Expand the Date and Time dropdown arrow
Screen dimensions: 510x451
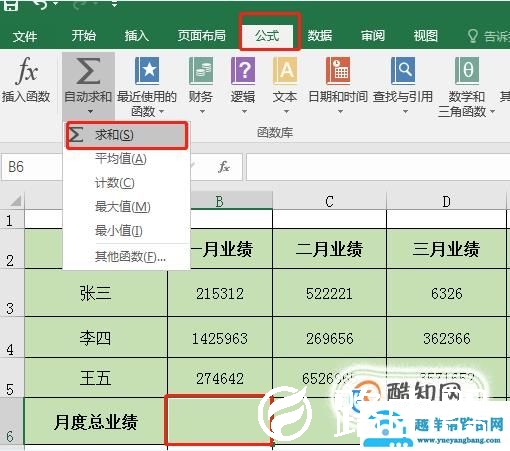click(340, 112)
